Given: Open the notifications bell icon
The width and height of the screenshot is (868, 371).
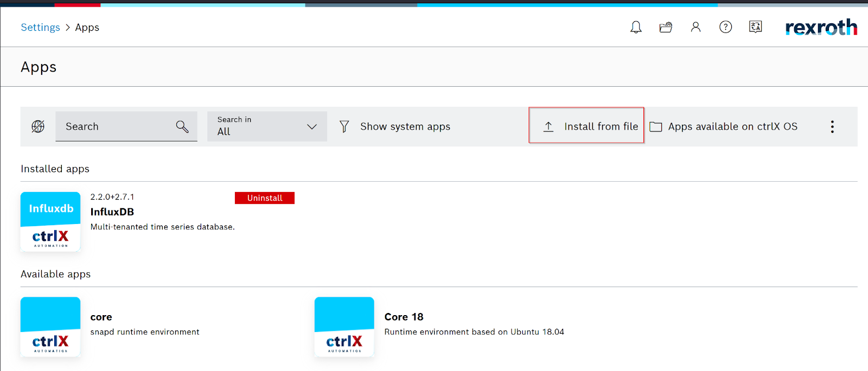Looking at the screenshot, I should pos(636,27).
